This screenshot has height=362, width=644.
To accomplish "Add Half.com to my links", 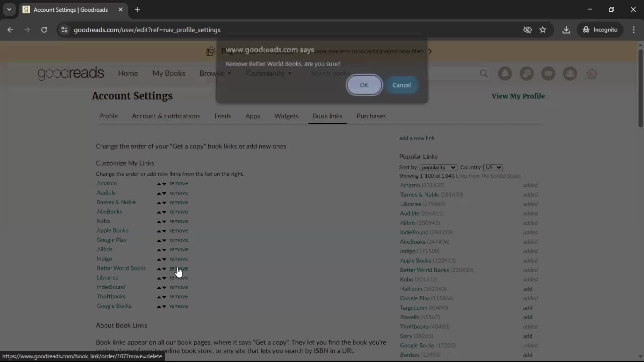I will [x=528, y=289].
